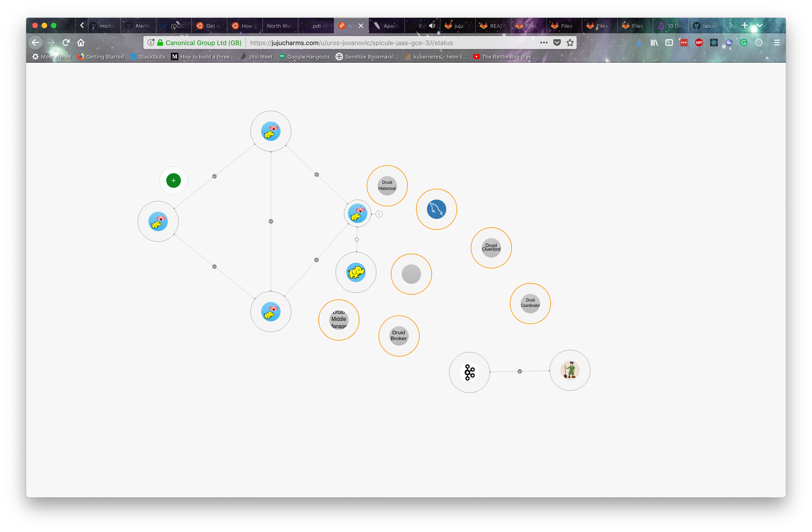
Task: Click relation marker on top-to-left node line
Action: pos(214,176)
